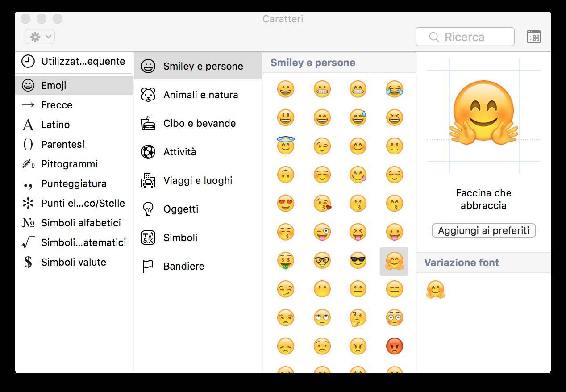566x392 pixels.
Task: Click Aggiungi ai preferiti button
Action: [x=483, y=230]
